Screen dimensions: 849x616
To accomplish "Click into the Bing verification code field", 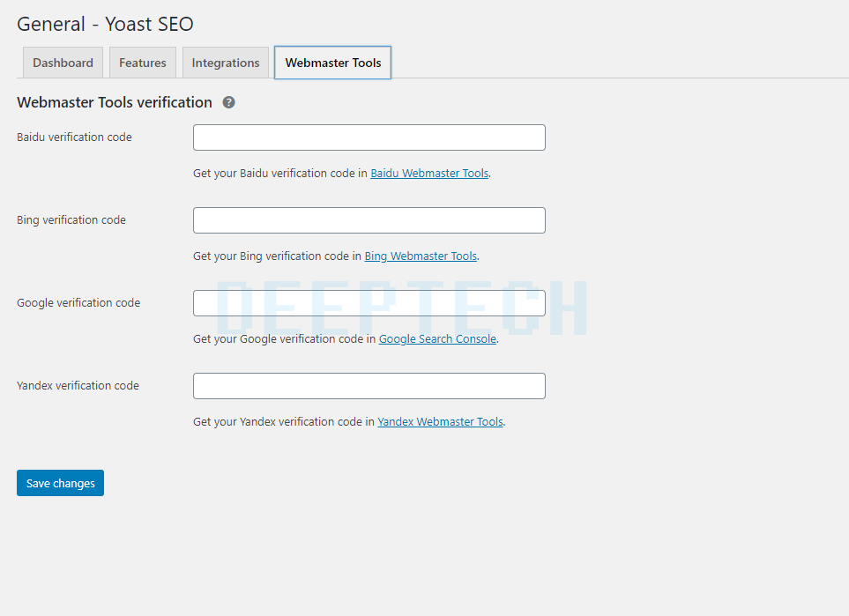I will coord(369,220).
